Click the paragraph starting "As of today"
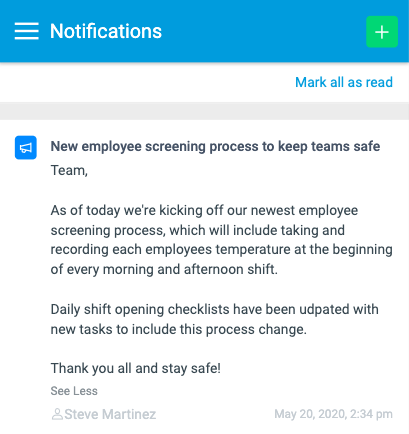The height and width of the screenshot is (434, 409). coord(221,240)
